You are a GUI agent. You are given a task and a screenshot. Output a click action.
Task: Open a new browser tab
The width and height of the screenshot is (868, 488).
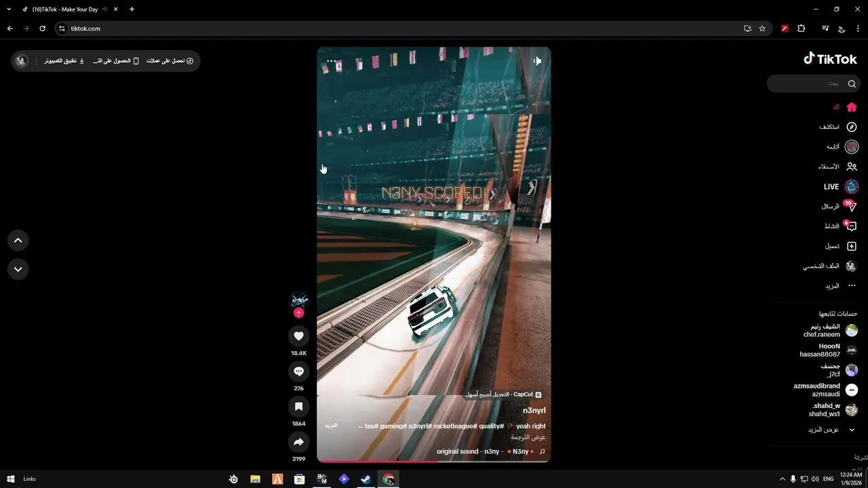coord(132,9)
